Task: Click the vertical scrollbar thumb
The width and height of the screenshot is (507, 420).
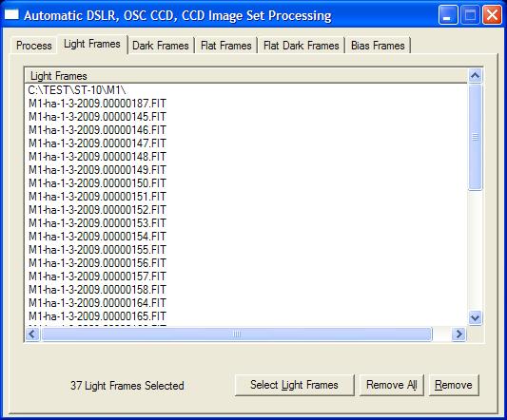Action: point(475,137)
